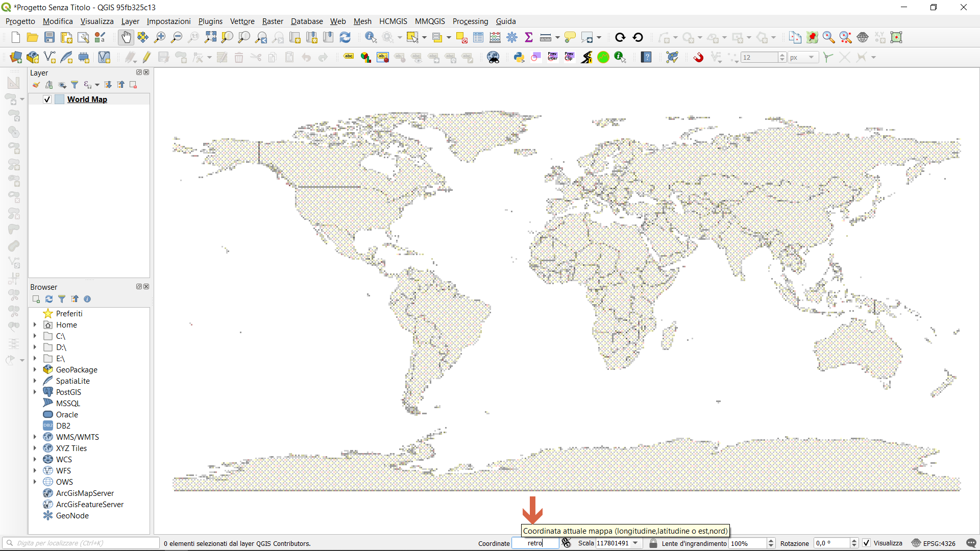Viewport: 980px width, 551px height.
Task: Open the attribute table icon
Action: pos(478,37)
